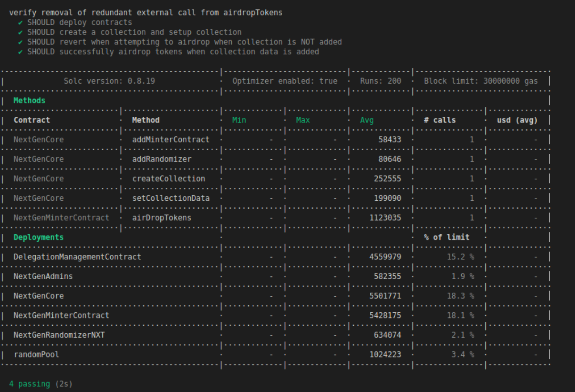Click the green 'Avg' column header
The image size is (575, 392).
point(367,120)
